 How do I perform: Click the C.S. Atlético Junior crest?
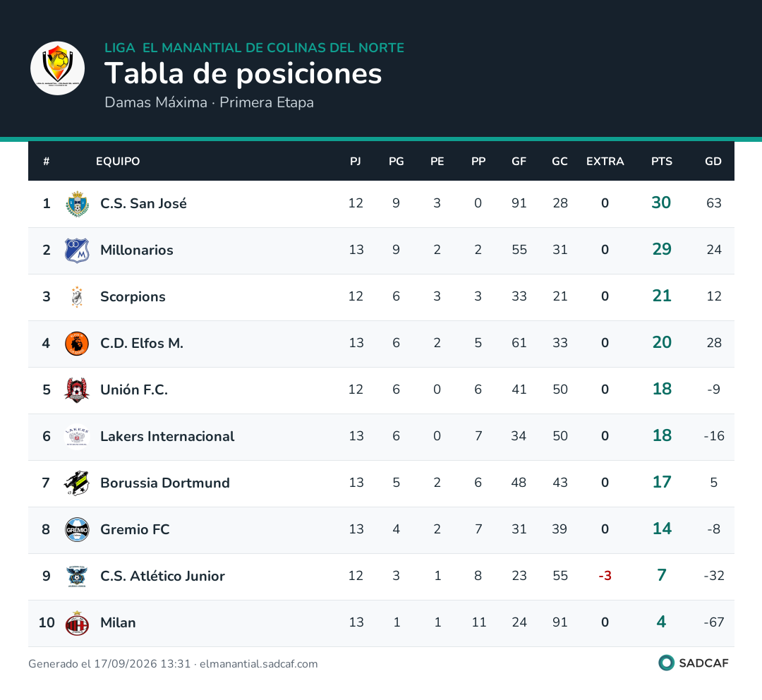pyautogui.click(x=77, y=577)
